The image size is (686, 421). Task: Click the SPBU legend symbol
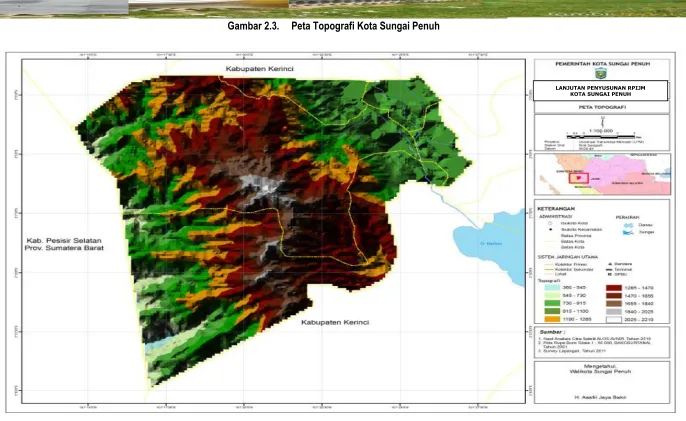point(609,275)
